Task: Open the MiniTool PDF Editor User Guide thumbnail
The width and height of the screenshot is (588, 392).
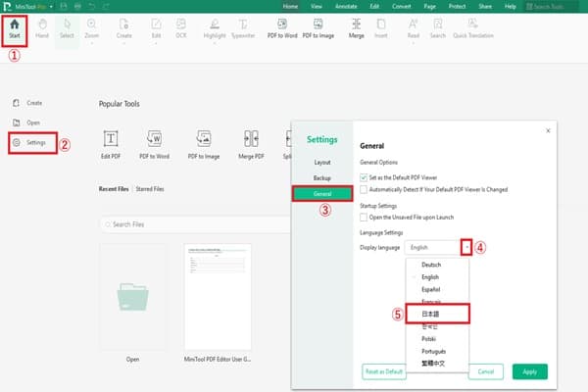Action: [218, 297]
